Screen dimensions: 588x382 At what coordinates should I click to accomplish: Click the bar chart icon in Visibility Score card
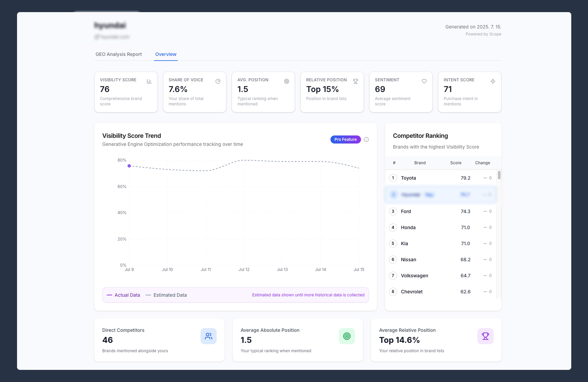[149, 81]
